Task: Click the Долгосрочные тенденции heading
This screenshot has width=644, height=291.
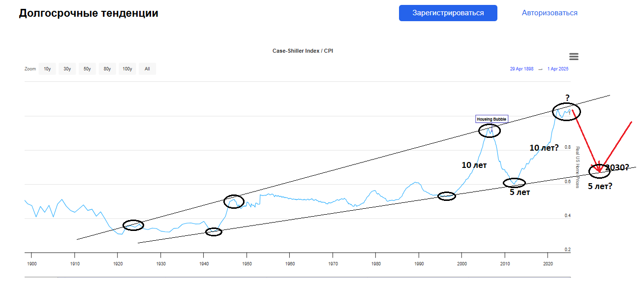Action: pyautogui.click(x=89, y=13)
